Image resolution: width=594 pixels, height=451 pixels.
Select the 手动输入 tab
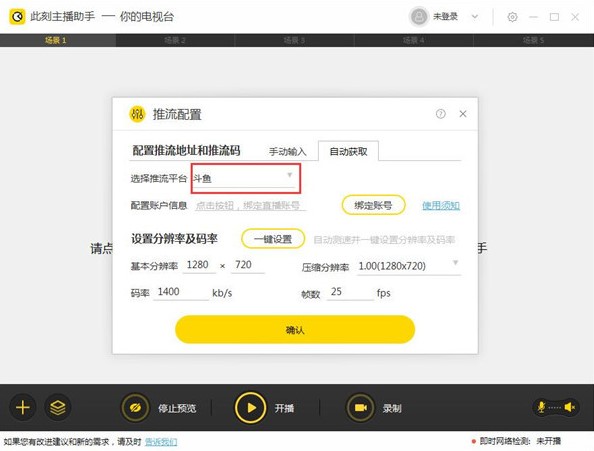288,151
